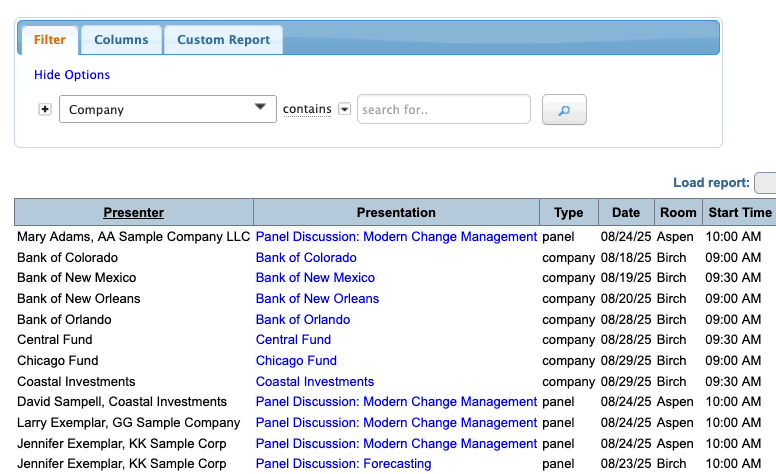776x474 pixels.
Task: Click the Type column header
Action: click(568, 212)
